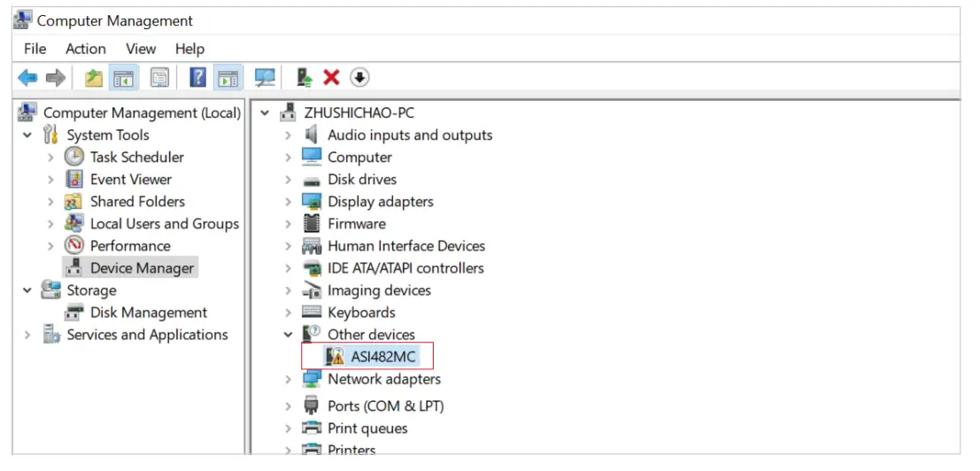The image size is (980, 471).
Task: Select Disk Management in the left tree
Action: (x=148, y=313)
